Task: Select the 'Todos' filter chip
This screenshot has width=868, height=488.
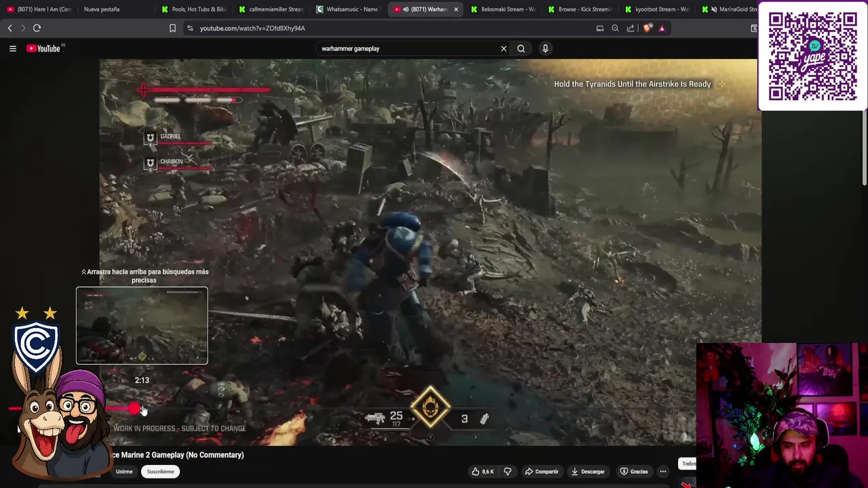Action: coord(688,464)
